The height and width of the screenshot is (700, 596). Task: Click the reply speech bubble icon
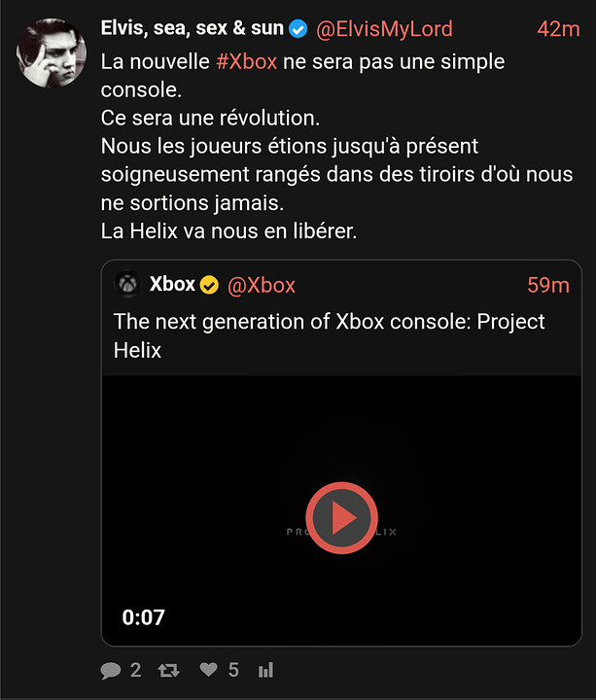[112, 670]
